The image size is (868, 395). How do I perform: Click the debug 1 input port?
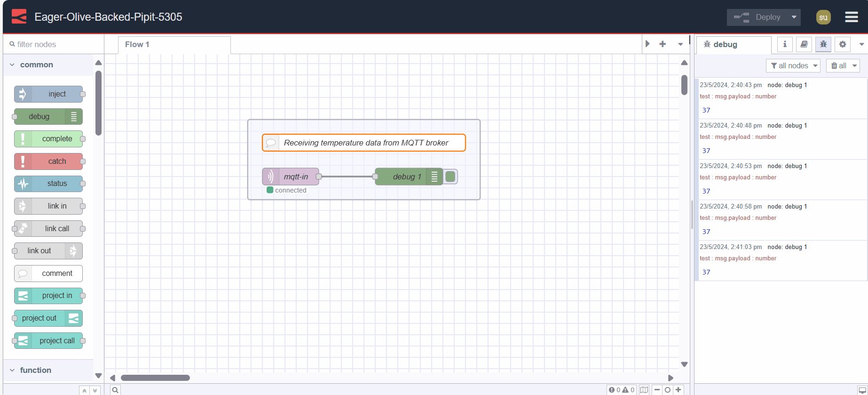[x=375, y=177]
